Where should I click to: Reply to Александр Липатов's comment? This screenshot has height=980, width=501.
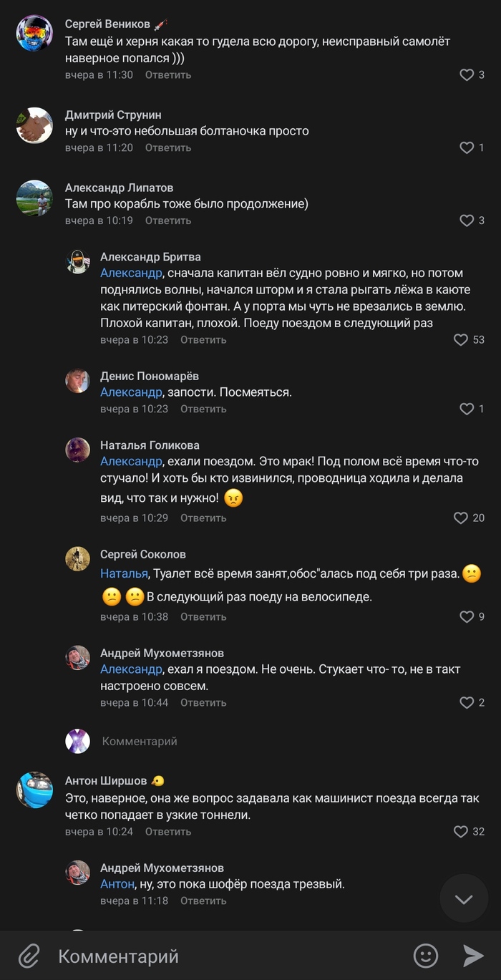[x=168, y=220]
